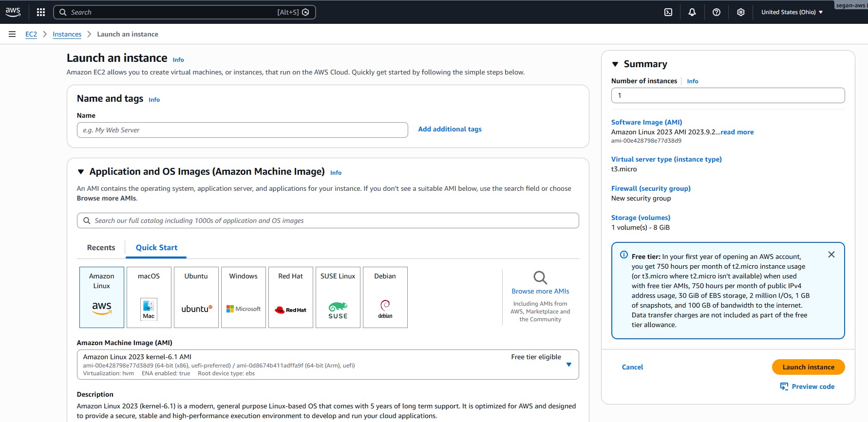Click the 'New security group' text

[641, 198]
